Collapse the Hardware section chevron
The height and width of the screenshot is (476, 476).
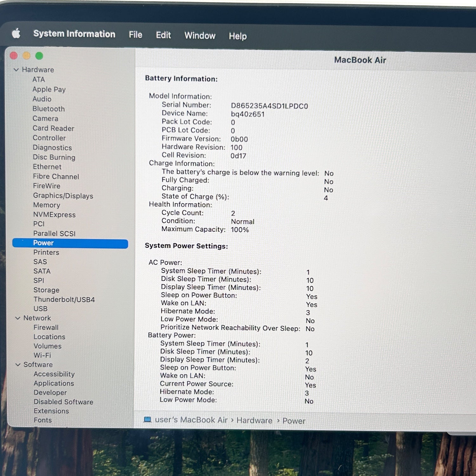16,70
